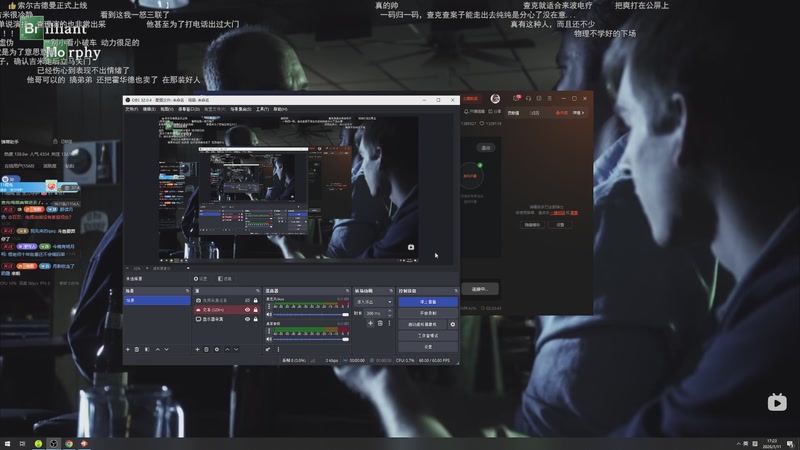Remove selected scene with trash icon

coord(137,349)
